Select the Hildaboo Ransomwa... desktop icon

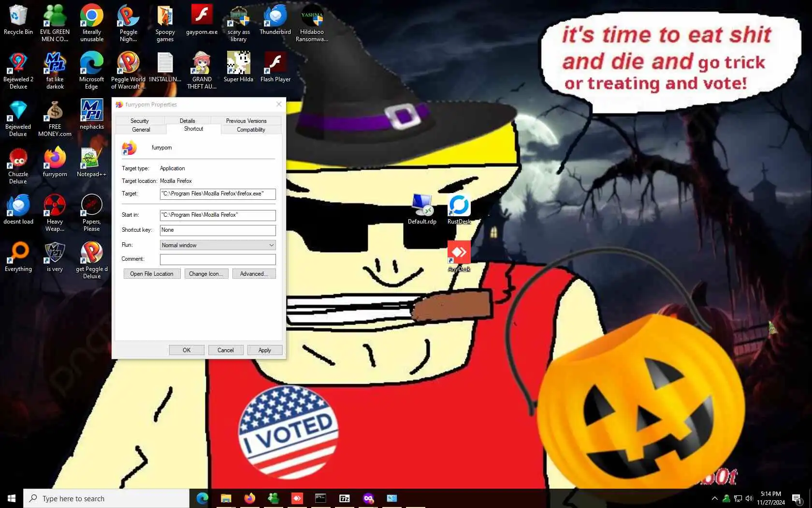coord(312,23)
